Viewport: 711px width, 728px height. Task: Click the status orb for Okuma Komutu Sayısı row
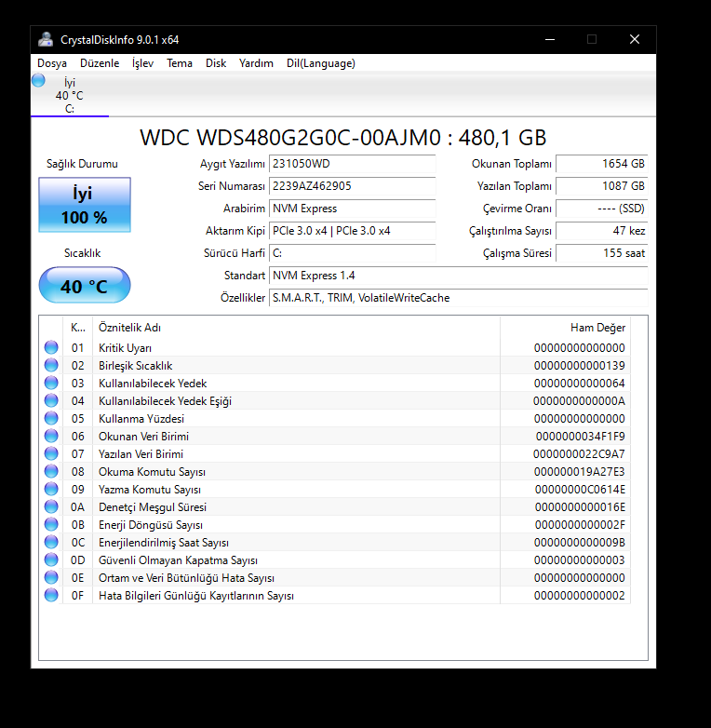pos(51,471)
